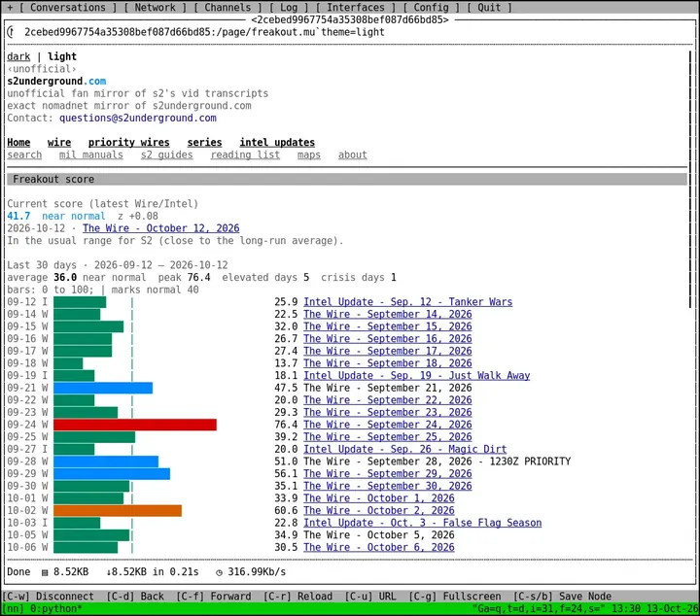Click the page scrollbar on right edge

tap(690, 179)
